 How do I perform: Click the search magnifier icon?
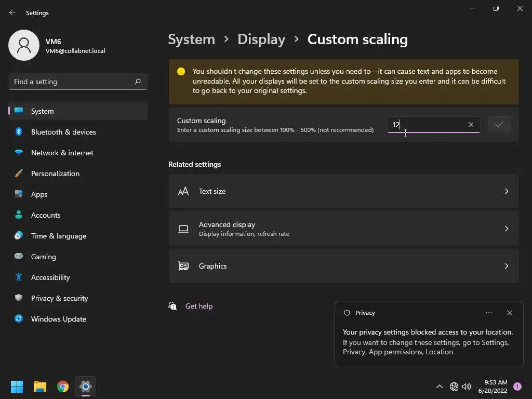coord(138,82)
